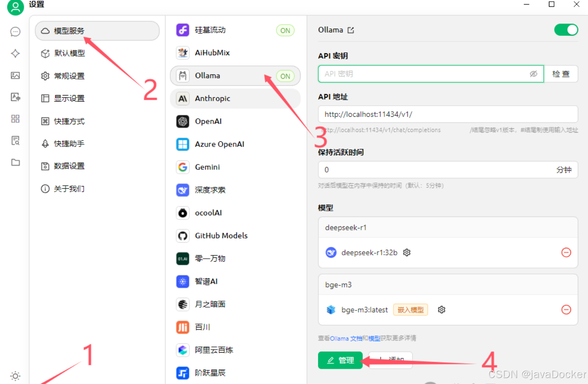Select the 硅基流动 provider

[x=235, y=30]
